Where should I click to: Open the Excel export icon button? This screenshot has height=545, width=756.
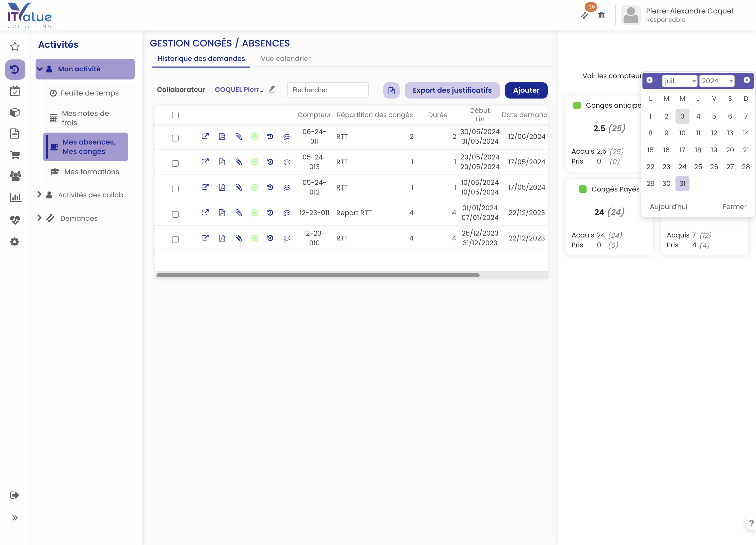(391, 90)
